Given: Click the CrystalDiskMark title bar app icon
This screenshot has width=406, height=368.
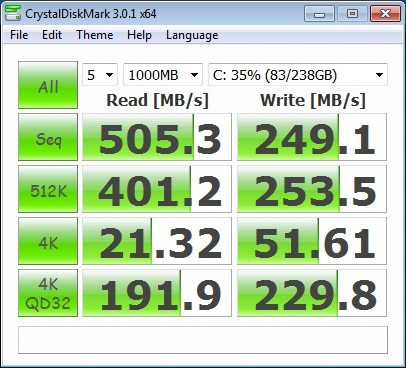Looking at the screenshot, I should point(13,13).
